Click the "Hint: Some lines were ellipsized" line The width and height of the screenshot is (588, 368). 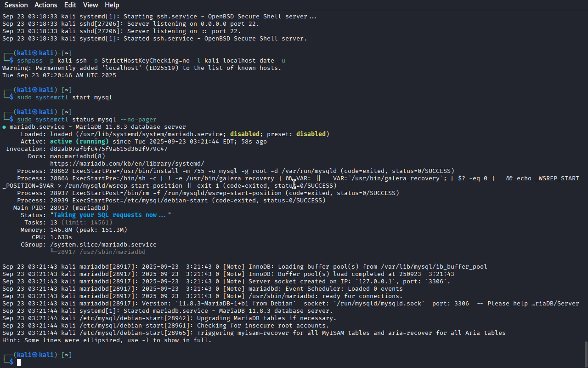107,340
